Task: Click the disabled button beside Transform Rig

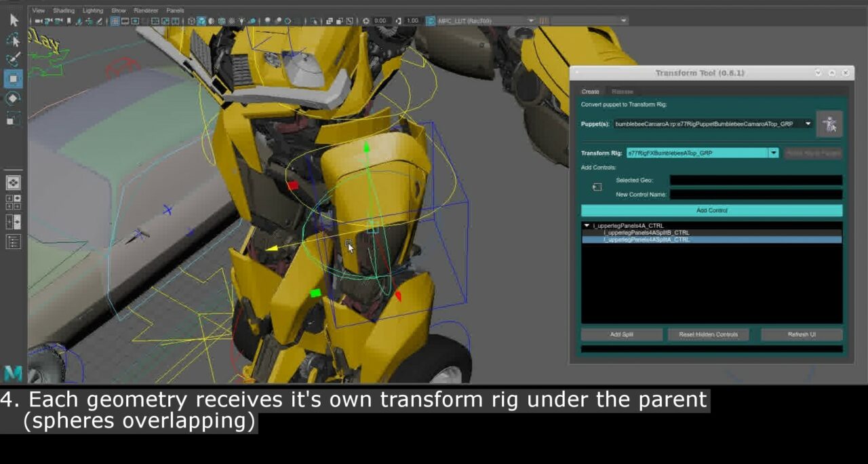Action: [x=813, y=153]
